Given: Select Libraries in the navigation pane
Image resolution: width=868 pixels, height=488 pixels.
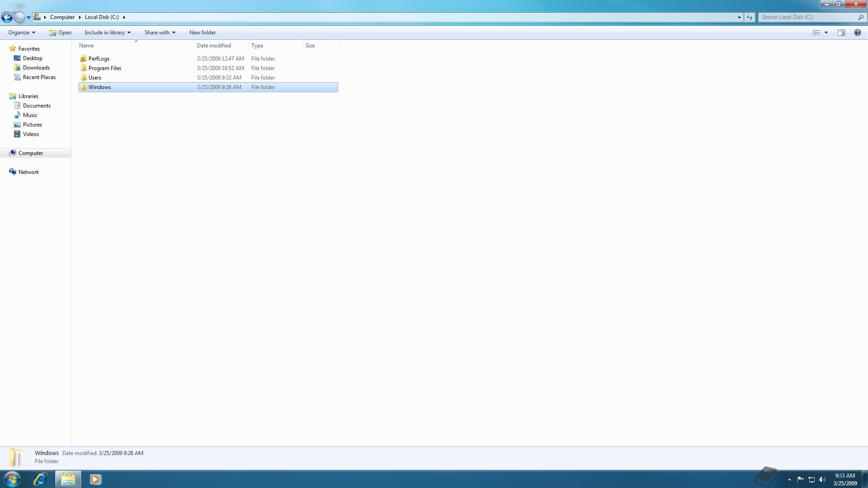Looking at the screenshot, I should pos(28,96).
